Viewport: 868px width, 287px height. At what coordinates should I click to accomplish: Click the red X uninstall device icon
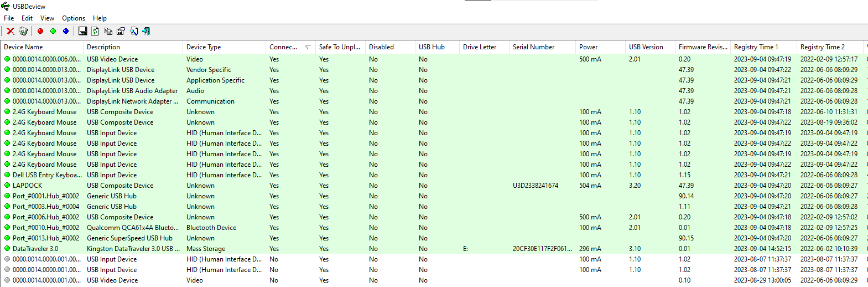coord(10,31)
